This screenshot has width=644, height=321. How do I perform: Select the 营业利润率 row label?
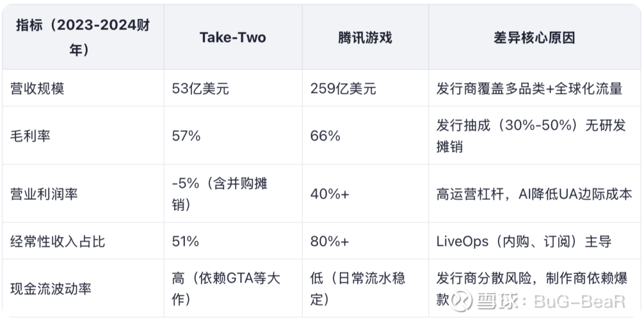[x=44, y=194]
